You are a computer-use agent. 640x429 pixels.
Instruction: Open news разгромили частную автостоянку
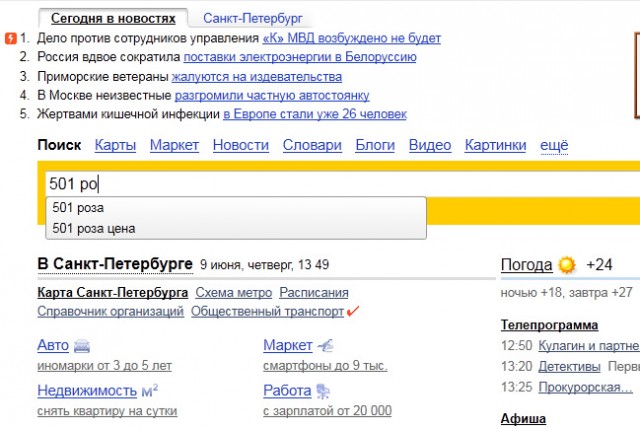click(272, 96)
